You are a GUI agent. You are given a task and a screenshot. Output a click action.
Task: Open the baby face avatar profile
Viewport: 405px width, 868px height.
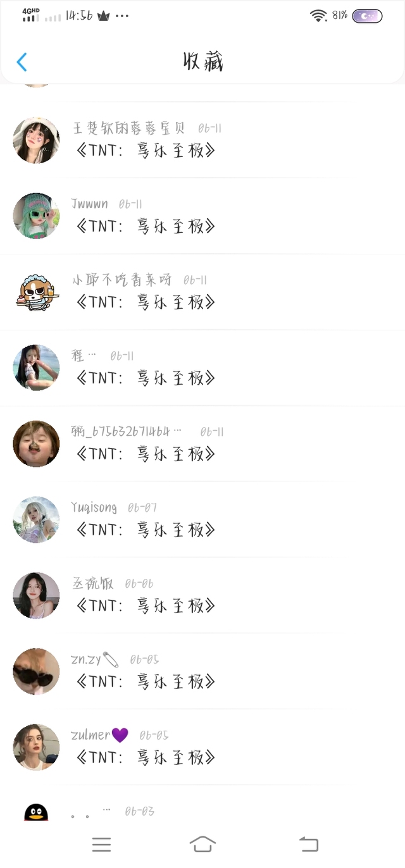(36, 443)
